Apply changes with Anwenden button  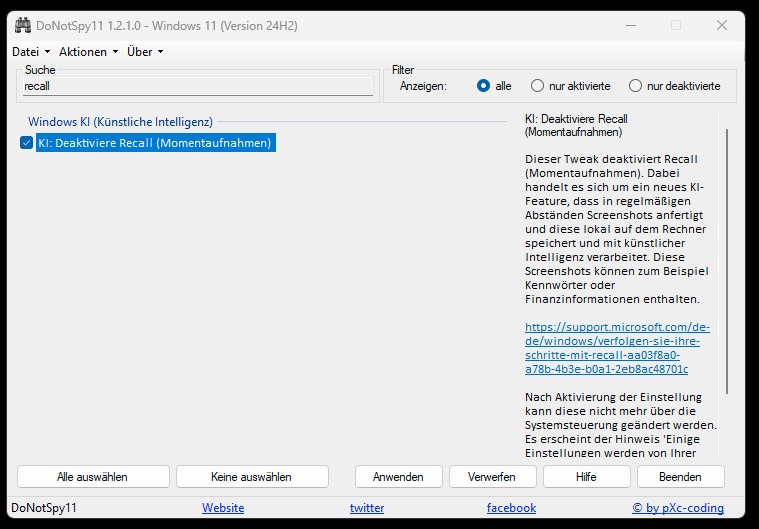(398, 477)
